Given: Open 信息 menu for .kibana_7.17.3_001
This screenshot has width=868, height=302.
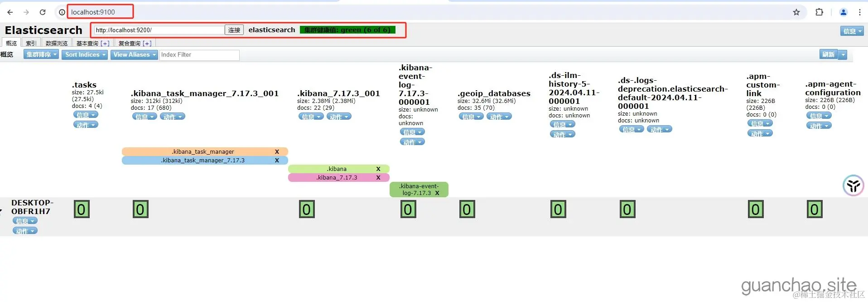Looking at the screenshot, I should pyautogui.click(x=311, y=117).
